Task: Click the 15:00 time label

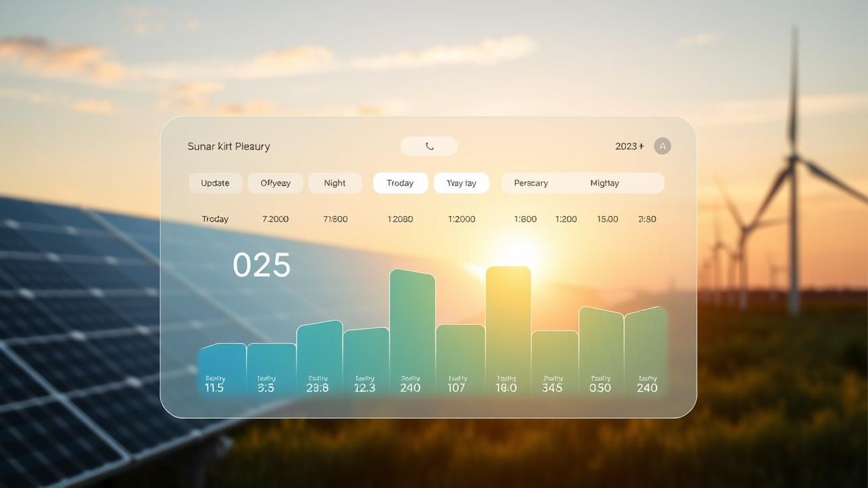Action: [x=608, y=219]
